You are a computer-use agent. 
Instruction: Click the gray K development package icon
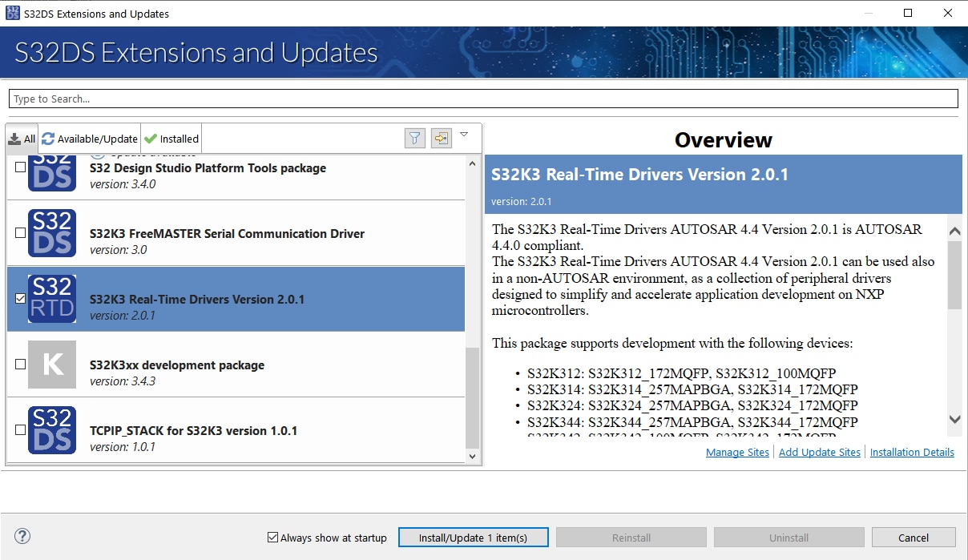click(x=52, y=365)
